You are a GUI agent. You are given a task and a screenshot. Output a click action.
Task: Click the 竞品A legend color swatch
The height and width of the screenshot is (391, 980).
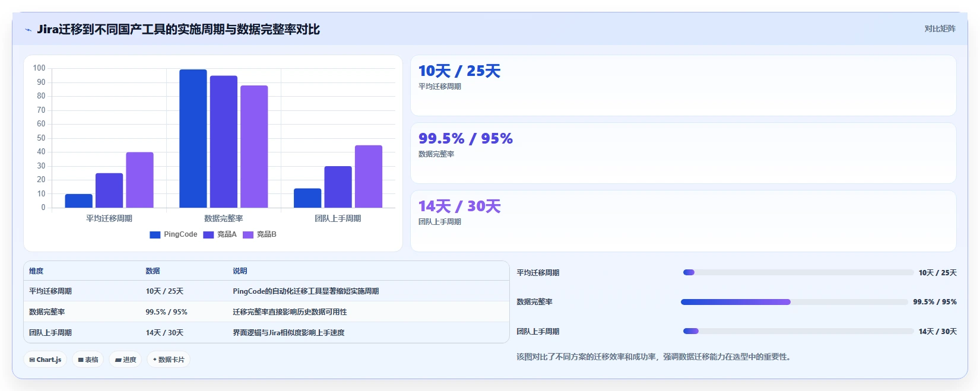click(x=208, y=235)
